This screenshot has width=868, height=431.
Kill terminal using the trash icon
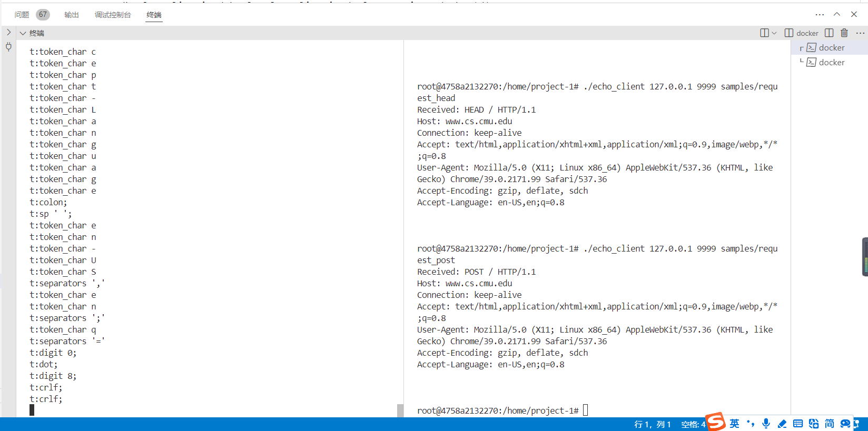[844, 33]
